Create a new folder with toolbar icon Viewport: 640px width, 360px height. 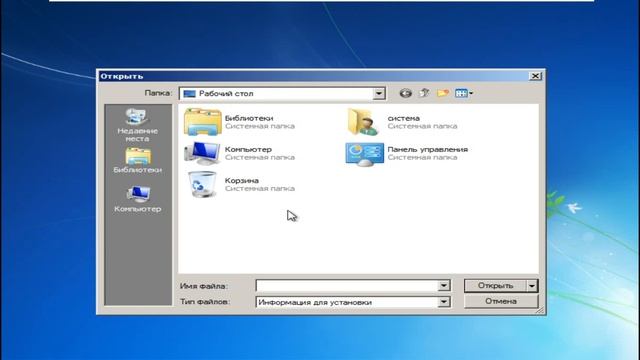point(443,93)
